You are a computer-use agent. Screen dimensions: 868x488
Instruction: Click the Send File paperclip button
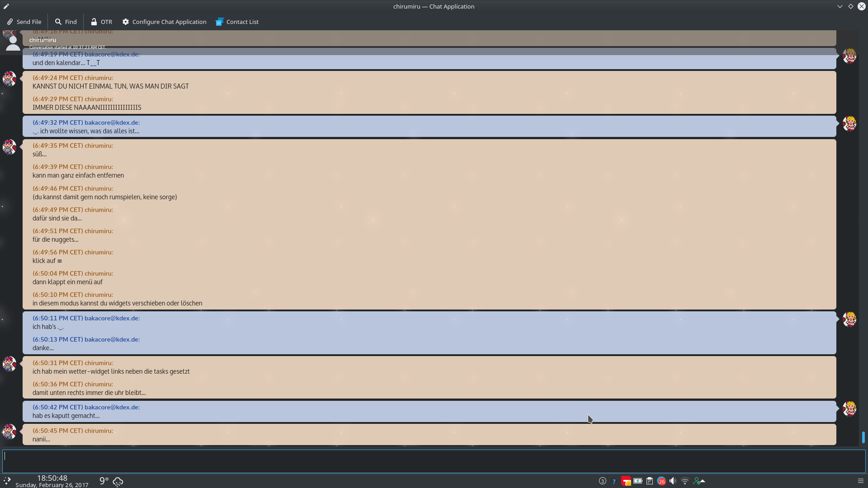pos(24,22)
